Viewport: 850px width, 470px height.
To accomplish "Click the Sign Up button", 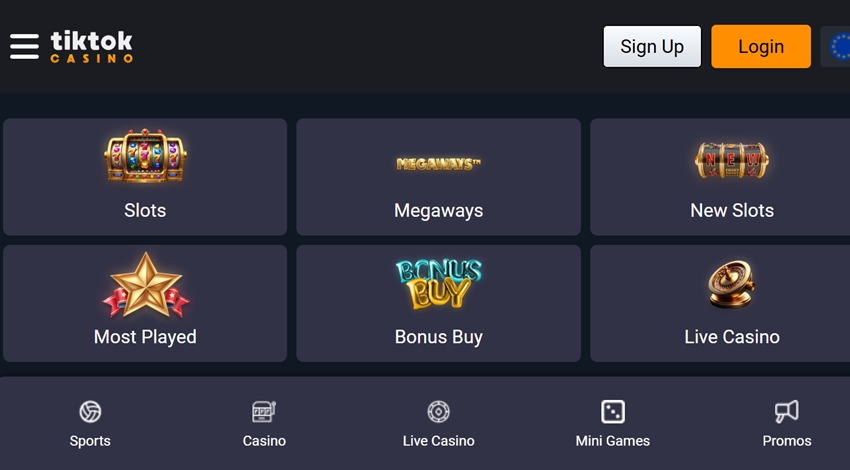I will coord(652,47).
